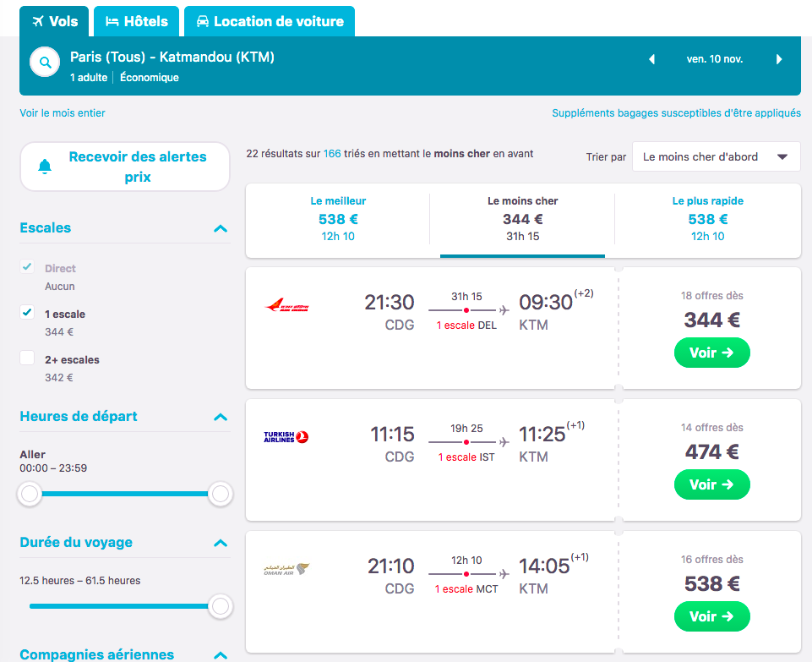
Task: Click the price alert bell icon
Action: coord(46,167)
